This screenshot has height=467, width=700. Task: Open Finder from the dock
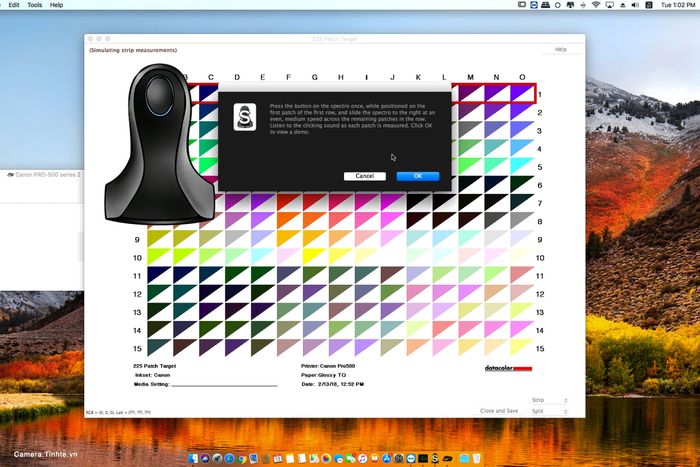[193, 459]
